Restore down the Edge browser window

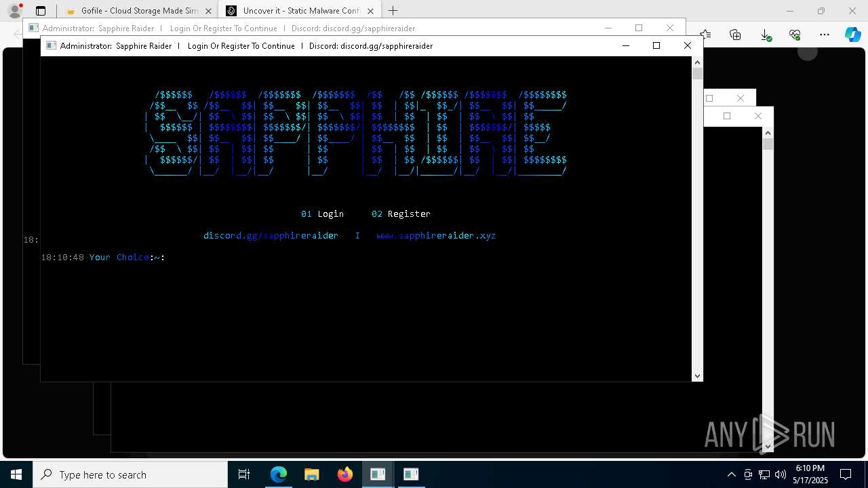point(821,11)
